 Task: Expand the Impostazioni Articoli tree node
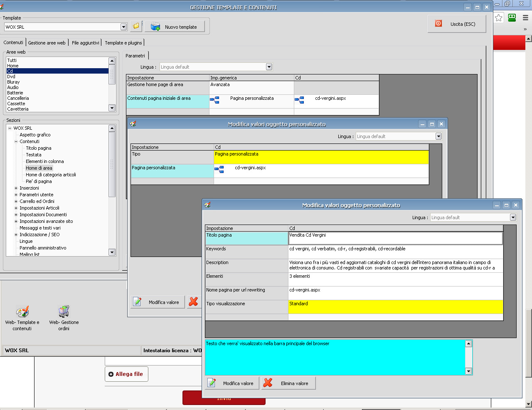(x=16, y=208)
